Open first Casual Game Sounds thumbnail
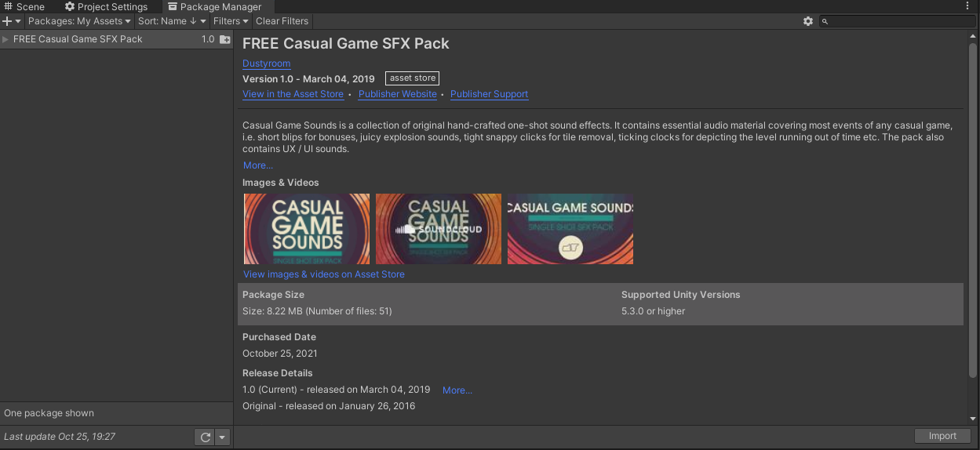This screenshot has width=980, height=450. [307, 229]
